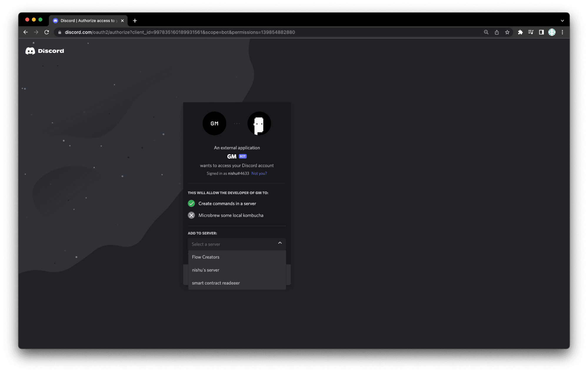
Task: Click the ADD TO SERVER label
Action: pos(202,233)
